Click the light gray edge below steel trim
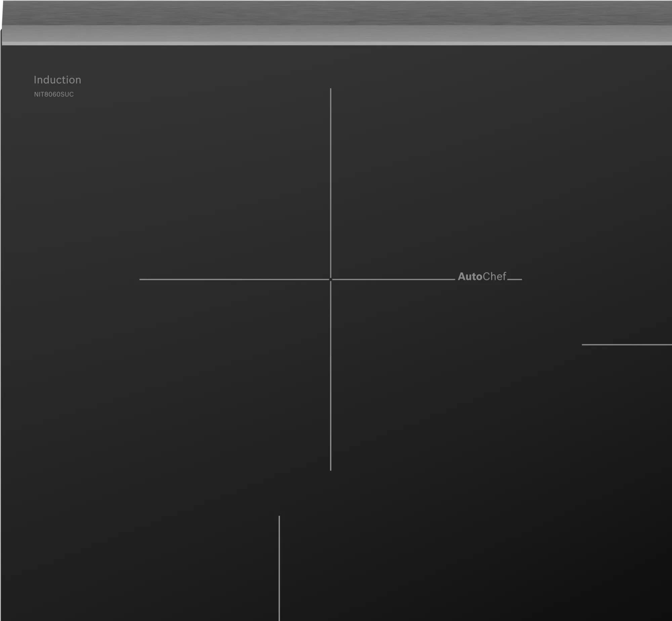 click(336, 43)
